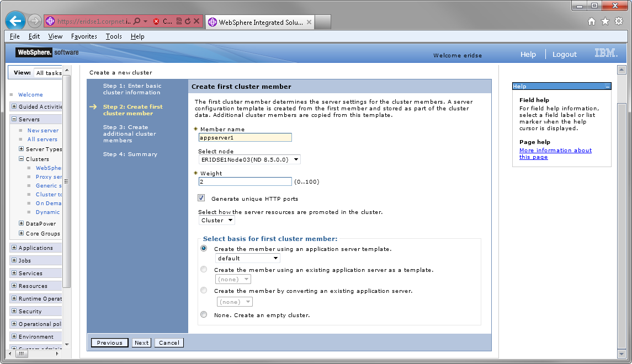
Task: Toggle Generate unique HTTP ports checkbox
Action: [x=201, y=198]
